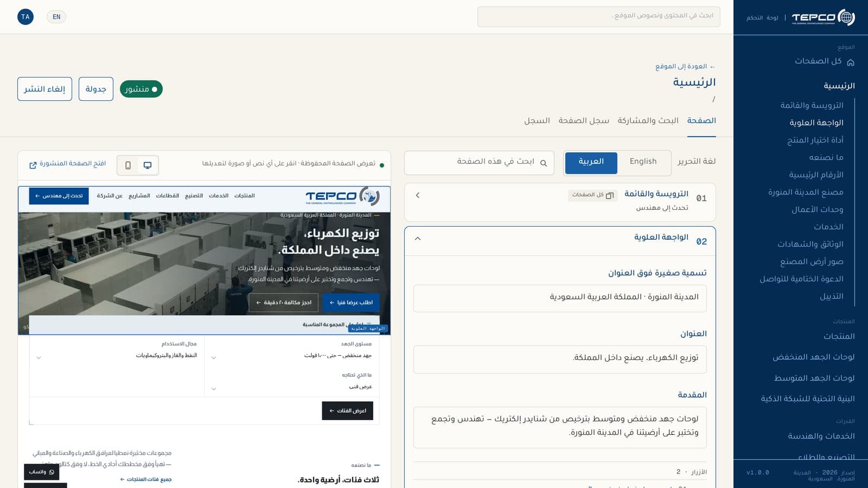Click احجز مكالمة ٢٠ دقيقة in the preview

tap(284, 303)
